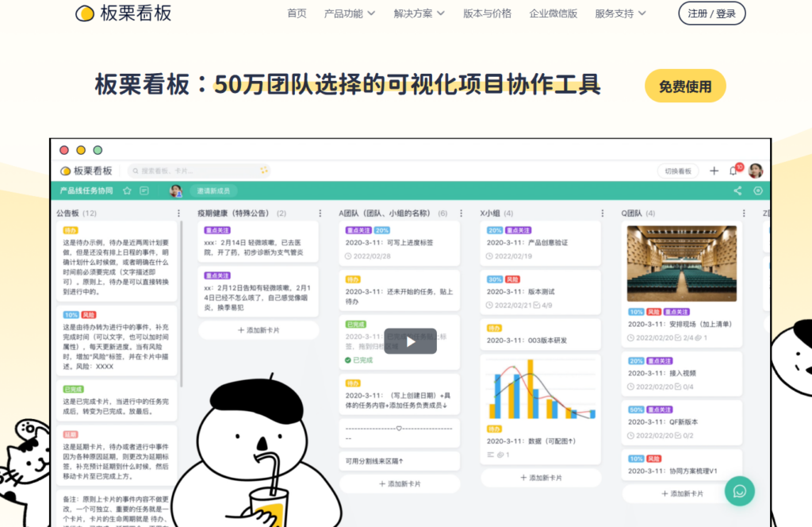Click the date 2022/02/28 on A团队 card
The width and height of the screenshot is (812, 527).
pos(368,256)
